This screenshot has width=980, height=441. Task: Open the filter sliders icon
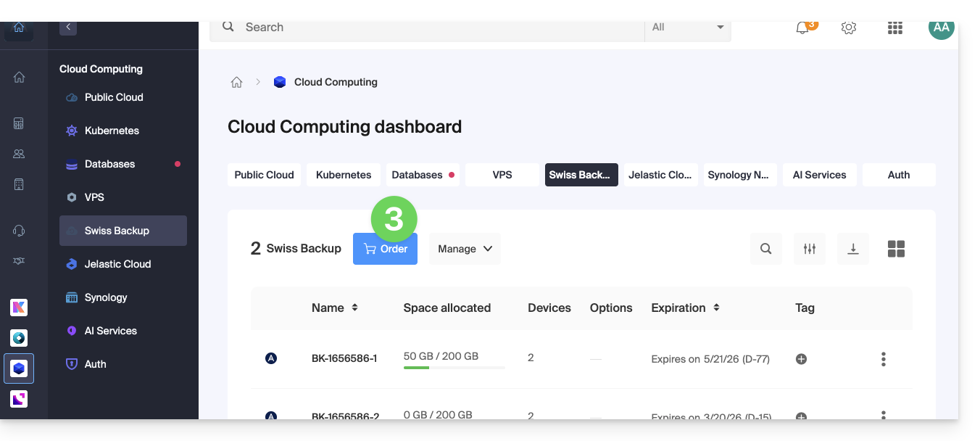[x=810, y=249]
